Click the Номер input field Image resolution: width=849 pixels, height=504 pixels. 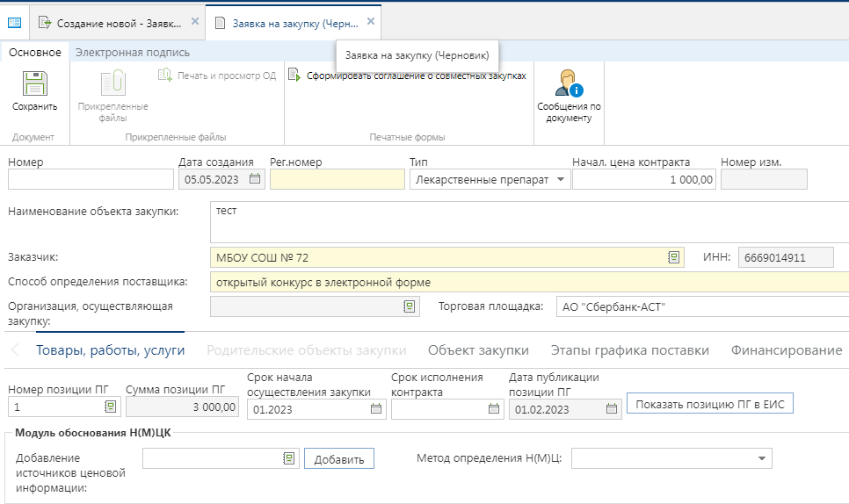[91, 179]
